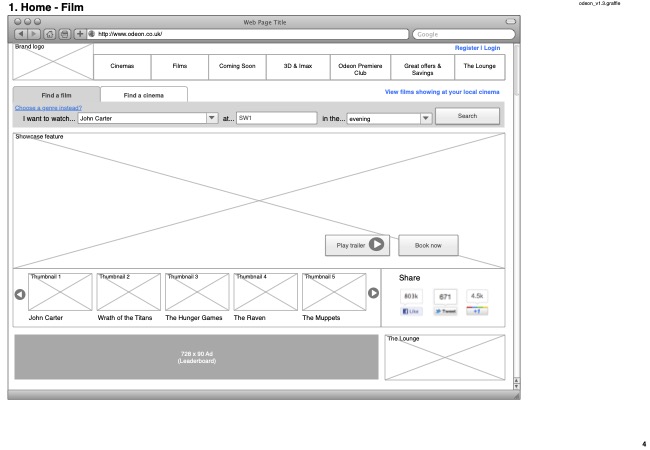Click the plus add-bookmark browser button

(80, 34)
